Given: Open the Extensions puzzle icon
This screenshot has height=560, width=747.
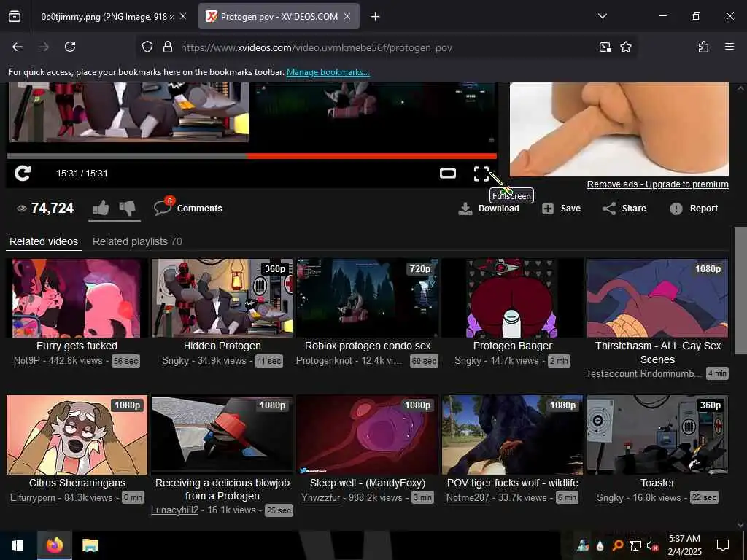Looking at the screenshot, I should 703,47.
